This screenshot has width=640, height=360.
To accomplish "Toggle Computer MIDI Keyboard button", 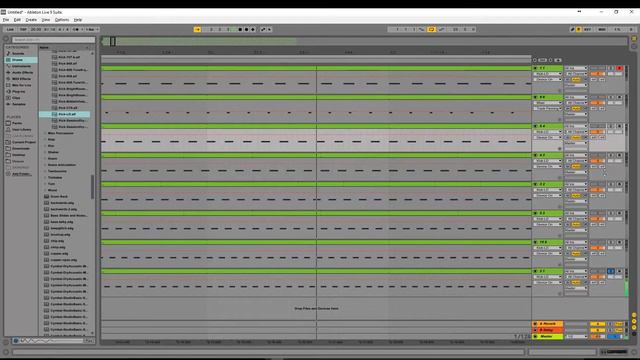I will pos(579,29).
